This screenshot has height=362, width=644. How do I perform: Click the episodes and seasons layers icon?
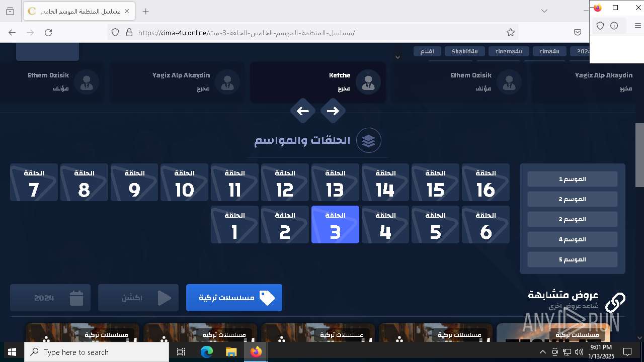[369, 141]
